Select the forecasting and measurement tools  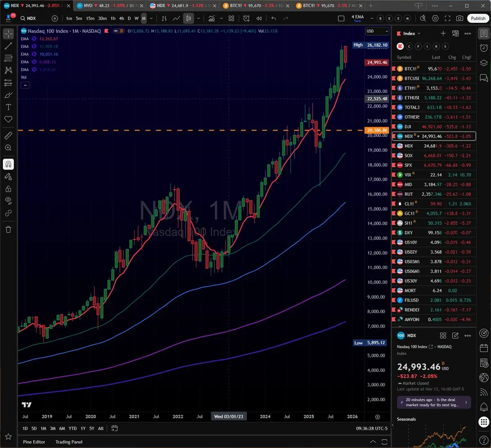[x=8, y=83]
